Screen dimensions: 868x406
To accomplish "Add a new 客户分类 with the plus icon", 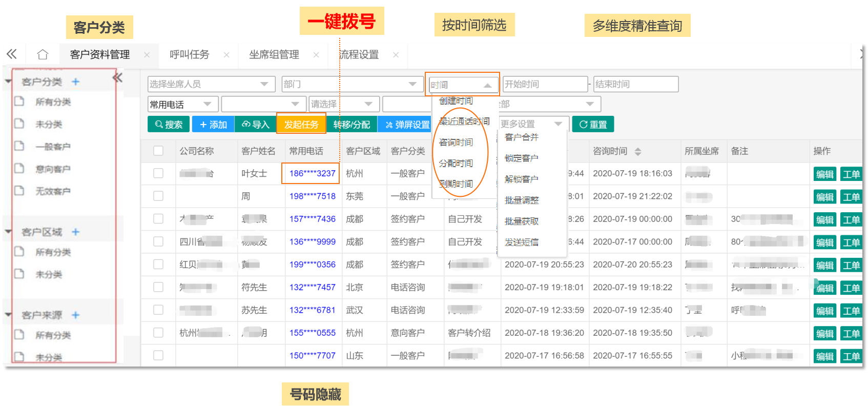I will point(76,82).
